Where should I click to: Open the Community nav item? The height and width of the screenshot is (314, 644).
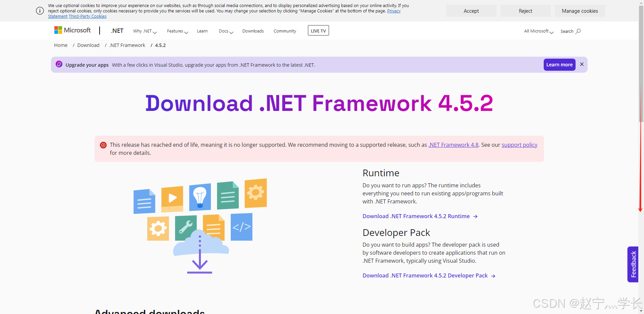pos(285,31)
